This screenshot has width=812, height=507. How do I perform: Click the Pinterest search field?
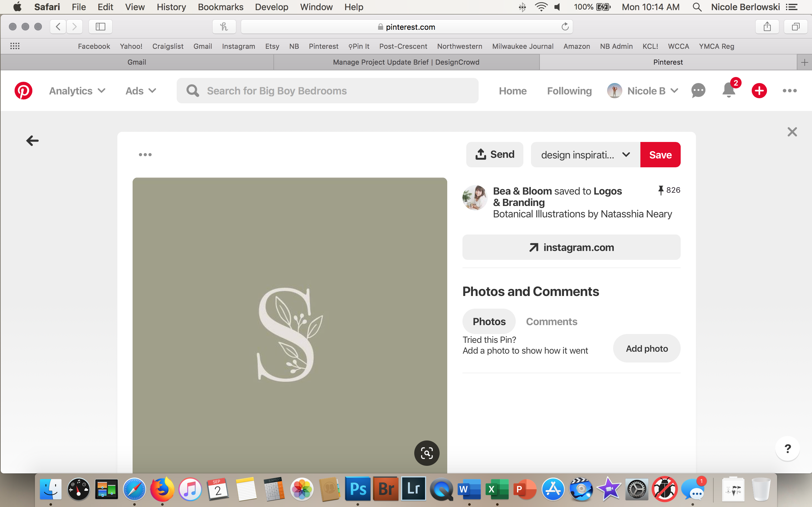click(327, 91)
